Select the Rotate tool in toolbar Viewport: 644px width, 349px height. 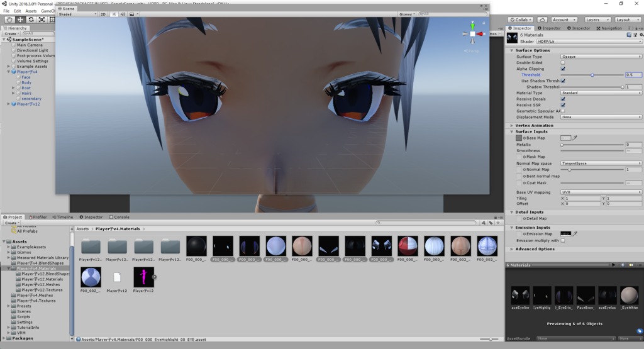pos(31,19)
